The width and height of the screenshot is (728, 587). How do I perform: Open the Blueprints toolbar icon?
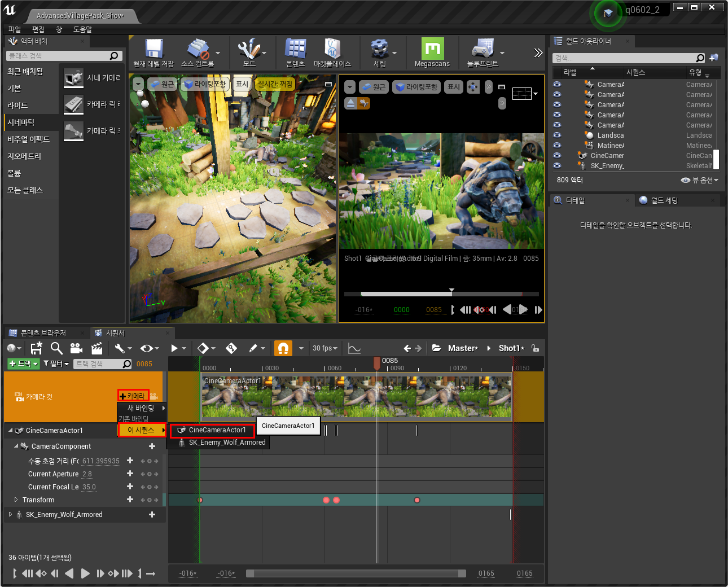483,49
